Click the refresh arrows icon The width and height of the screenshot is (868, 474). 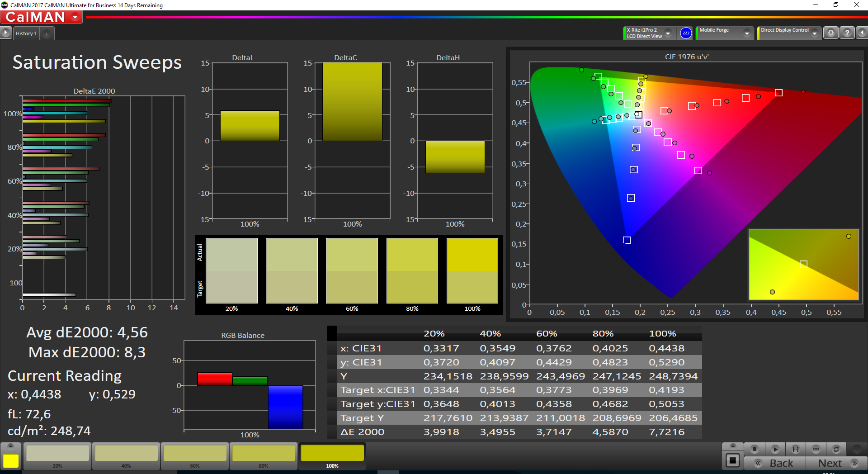(x=836, y=449)
